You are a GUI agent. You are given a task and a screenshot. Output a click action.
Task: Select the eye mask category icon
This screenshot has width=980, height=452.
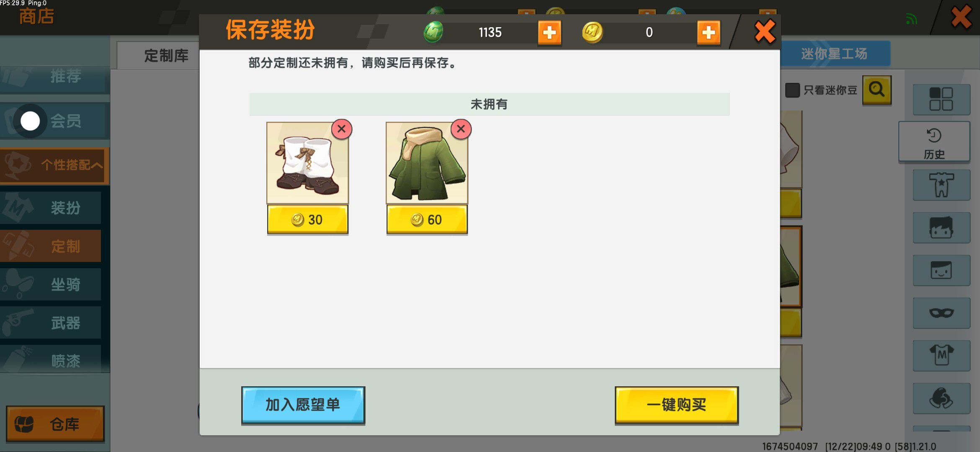(941, 313)
